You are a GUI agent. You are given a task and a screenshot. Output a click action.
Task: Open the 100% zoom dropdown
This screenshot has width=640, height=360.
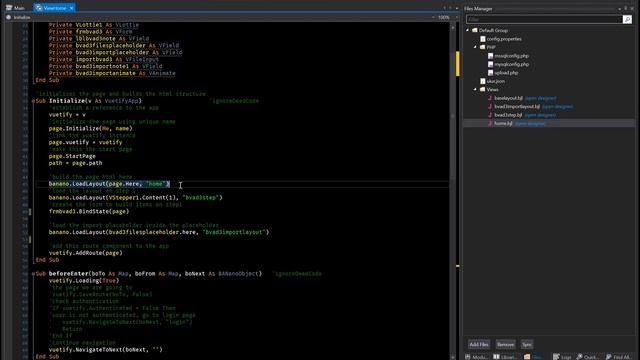point(456,17)
